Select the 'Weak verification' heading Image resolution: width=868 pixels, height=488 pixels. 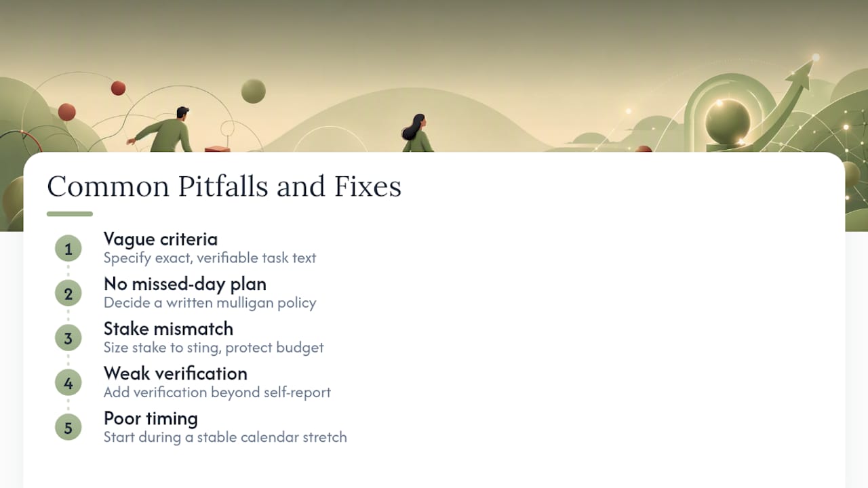[x=176, y=373]
